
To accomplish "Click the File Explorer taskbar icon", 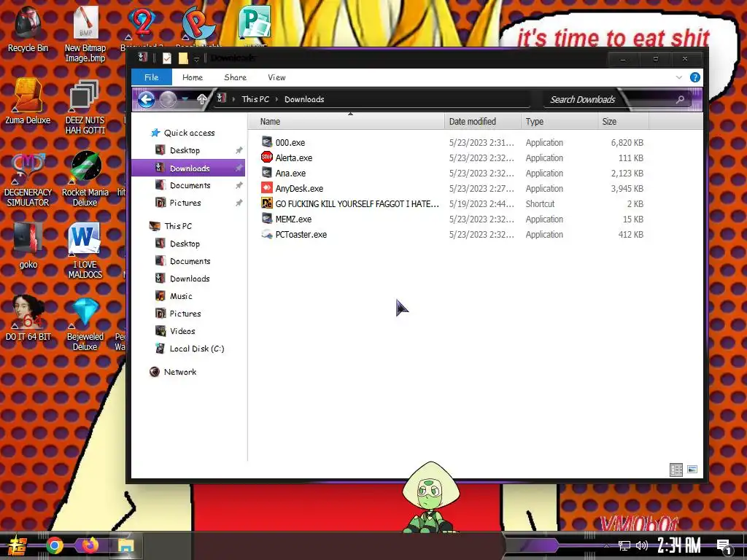I will [x=125, y=545].
